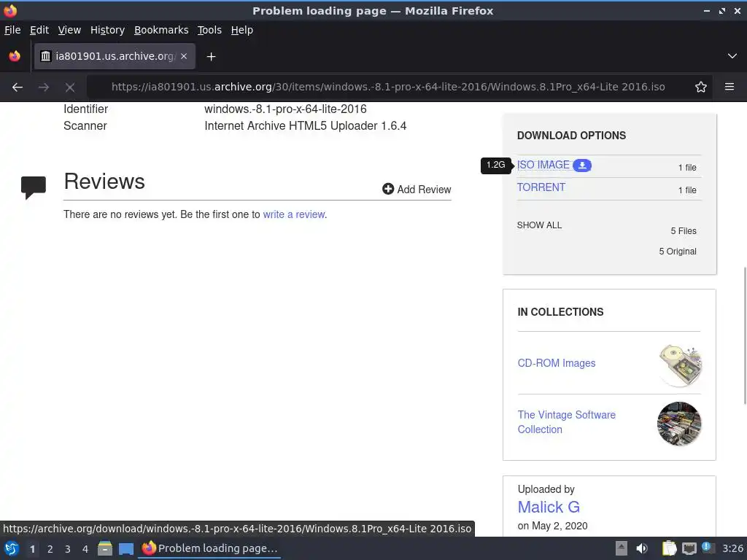The image size is (747, 560).
Task: Go back one page
Action: [18, 87]
